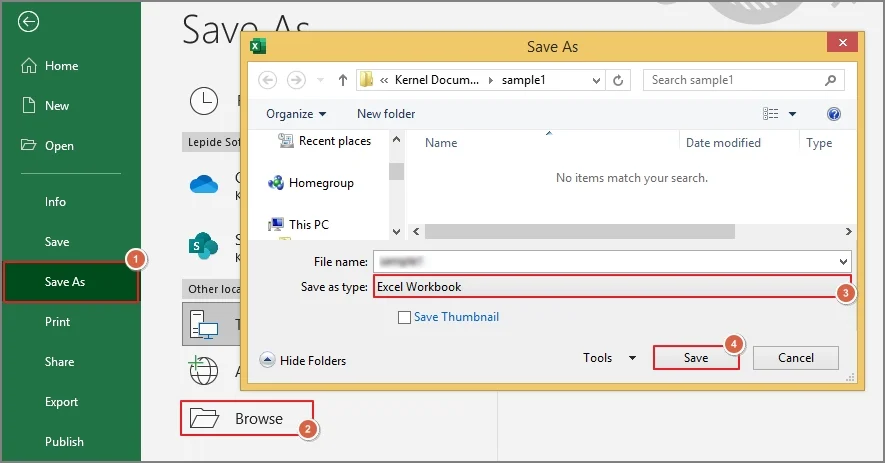Choose Open in the backstage sidebar

47,146
